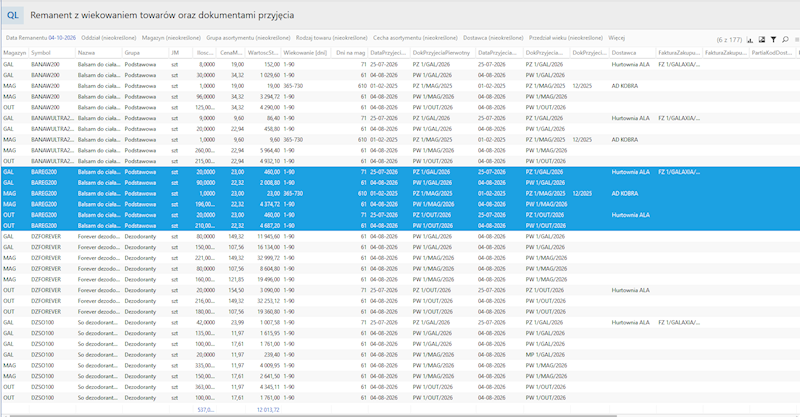Open Przedział wieku filter
This screenshot has width=800, height=417.
pos(566,38)
